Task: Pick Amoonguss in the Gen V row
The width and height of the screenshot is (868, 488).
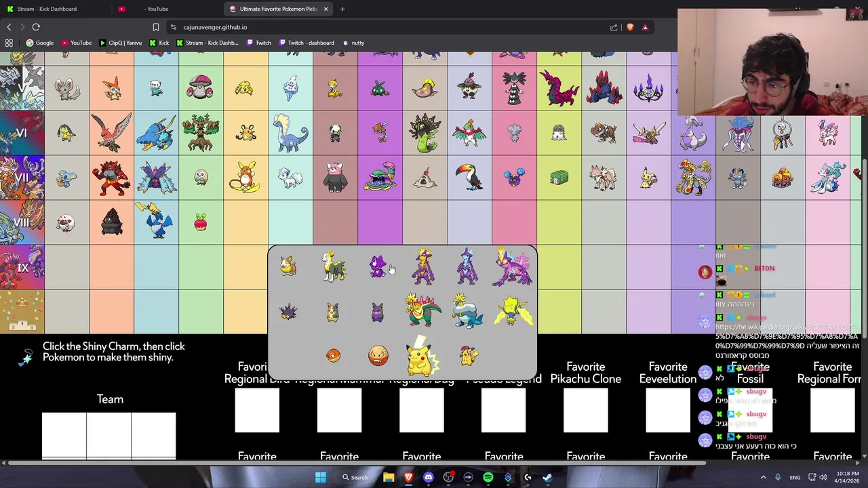Action: click(x=201, y=88)
